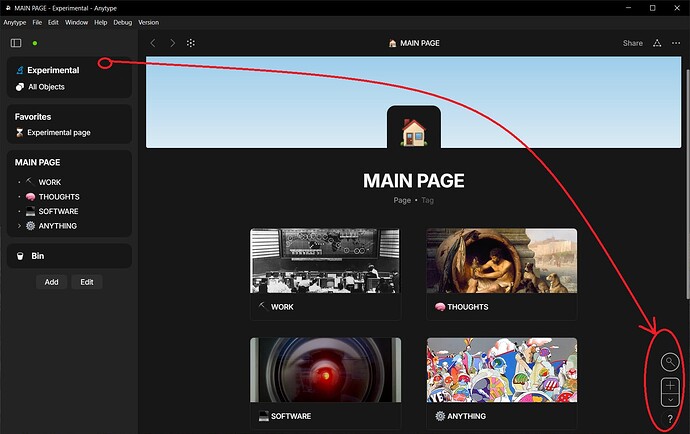Click the vertical scrollbar on the right
The height and width of the screenshot is (434, 690).
[x=687, y=184]
